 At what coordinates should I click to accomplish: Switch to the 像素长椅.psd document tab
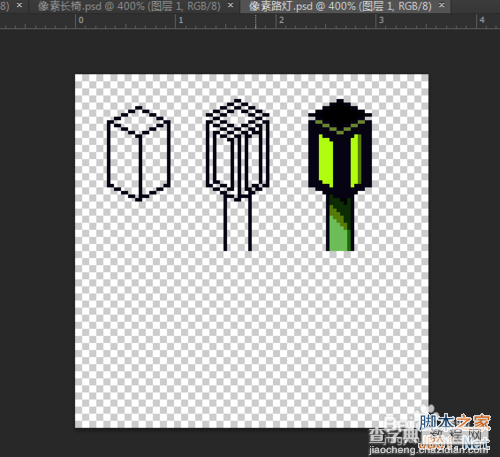point(129,6)
